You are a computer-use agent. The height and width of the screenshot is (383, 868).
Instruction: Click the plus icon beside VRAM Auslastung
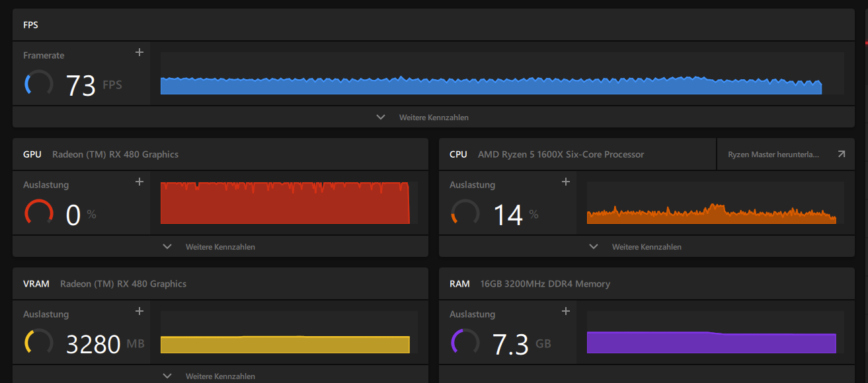(139, 312)
